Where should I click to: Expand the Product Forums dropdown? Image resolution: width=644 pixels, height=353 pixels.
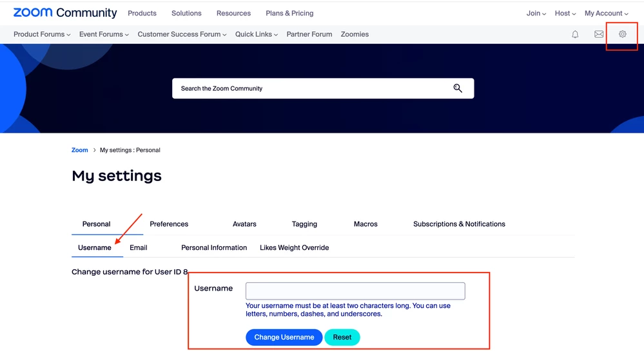pos(42,35)
